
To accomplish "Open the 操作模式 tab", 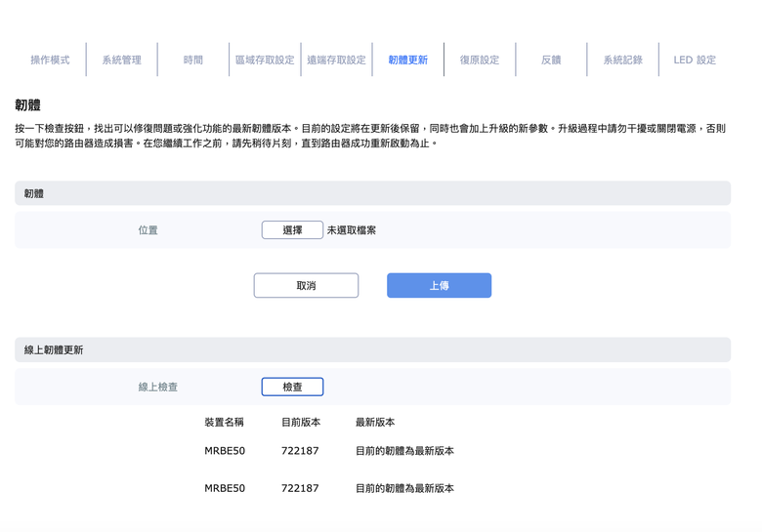I will coord(50,60).
